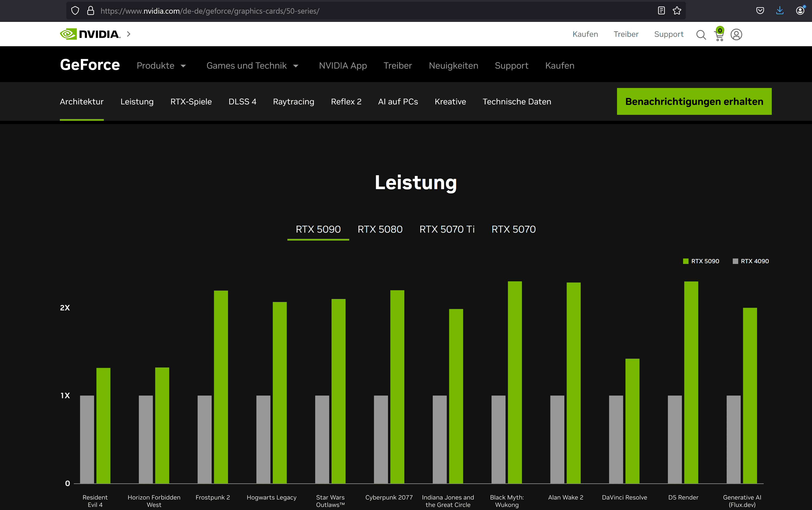
Task: Click the Horizon Forbidden West label
Action: point(154,501)
